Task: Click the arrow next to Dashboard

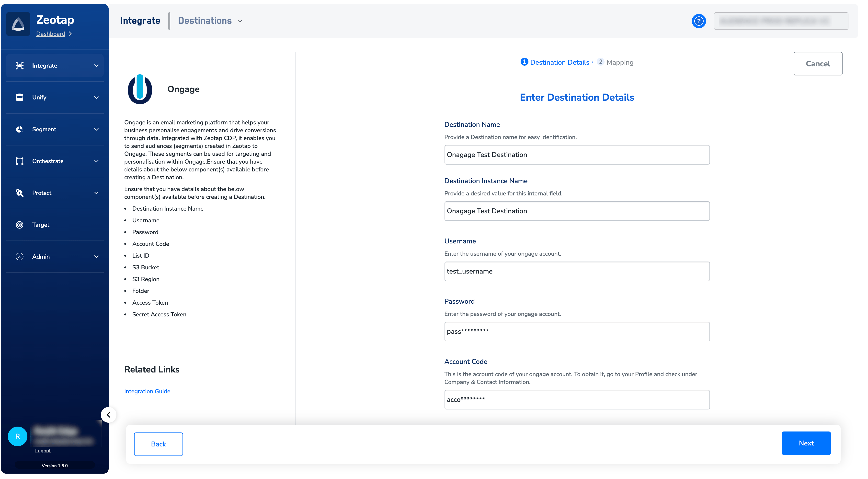Action: coord(70,34)
